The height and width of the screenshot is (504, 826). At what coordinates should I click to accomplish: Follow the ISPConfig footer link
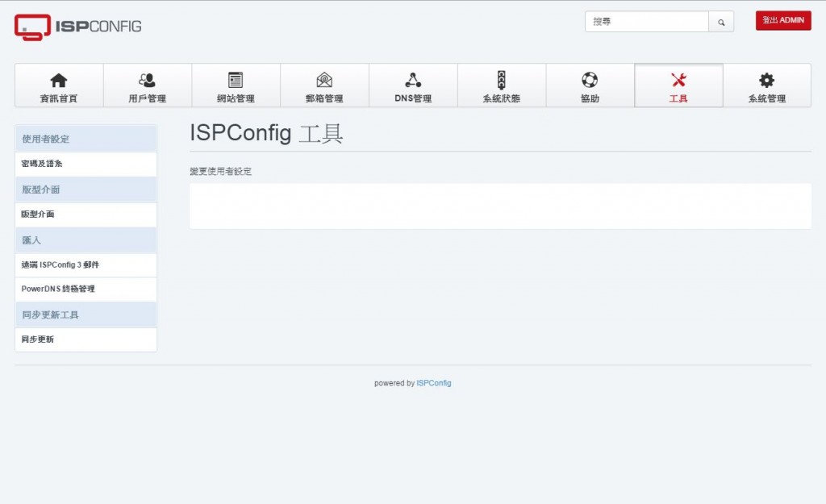[x=433, y=383]
